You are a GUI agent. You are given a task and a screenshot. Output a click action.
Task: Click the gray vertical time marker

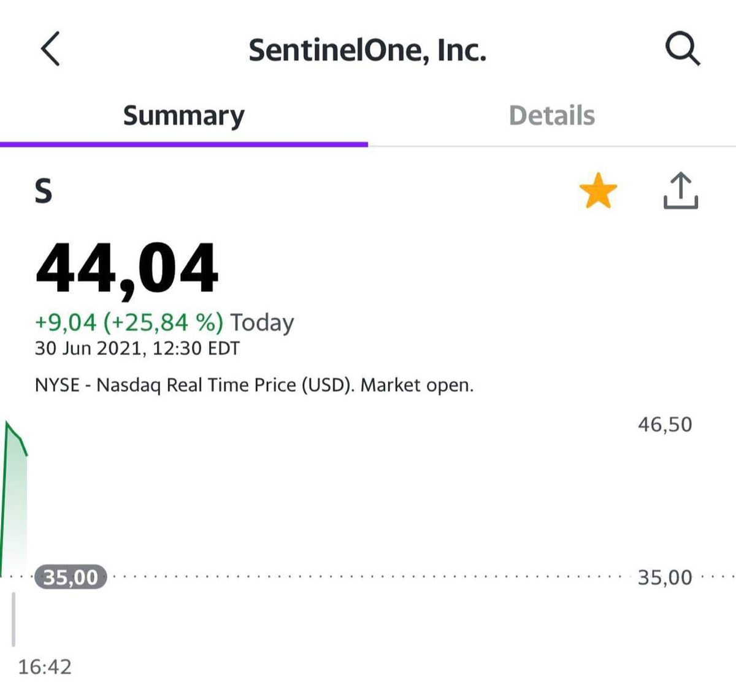tap(13, 619)
